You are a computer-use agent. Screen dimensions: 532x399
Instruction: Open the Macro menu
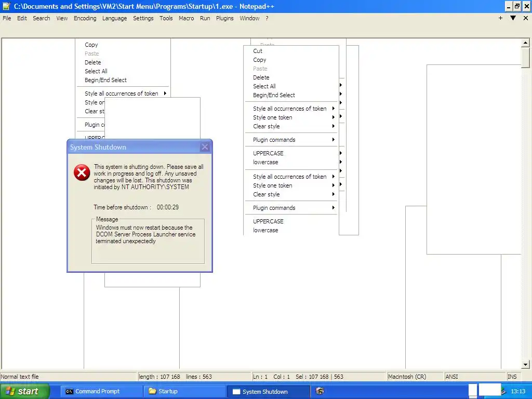(x=187, y=18)
